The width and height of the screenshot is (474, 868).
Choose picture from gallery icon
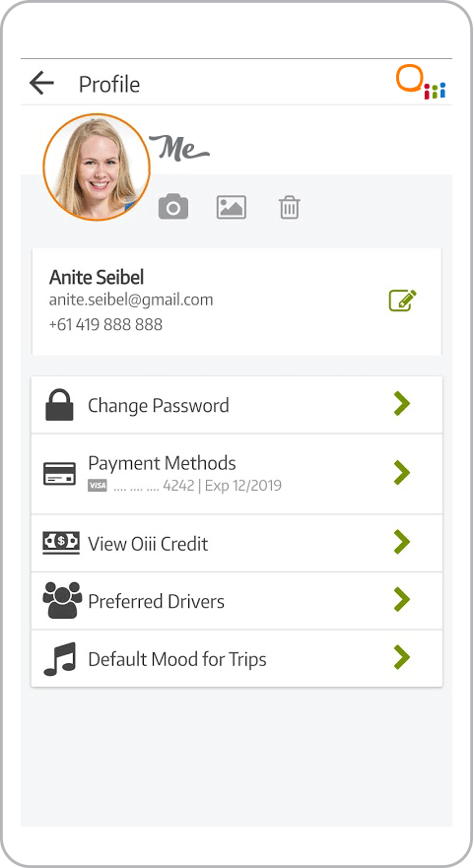point(231,207)
